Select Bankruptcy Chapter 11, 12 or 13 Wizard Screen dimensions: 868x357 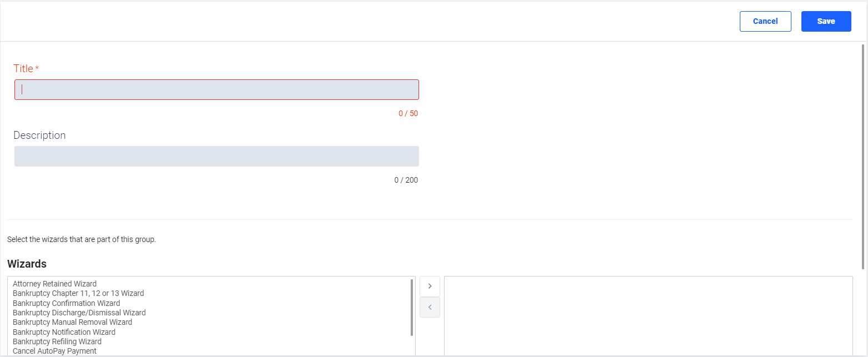(78, 293)
